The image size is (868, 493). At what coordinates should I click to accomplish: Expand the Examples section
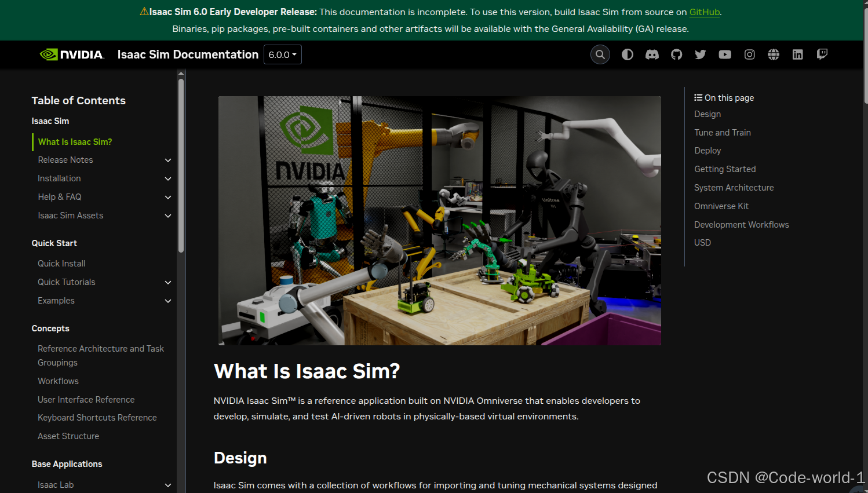[x=168, y=301]
